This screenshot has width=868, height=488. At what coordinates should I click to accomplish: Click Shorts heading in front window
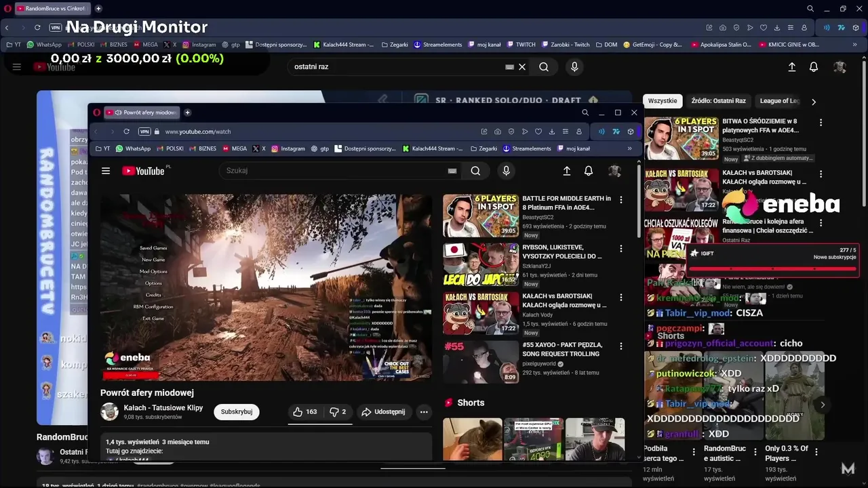(x=471, y=403)
